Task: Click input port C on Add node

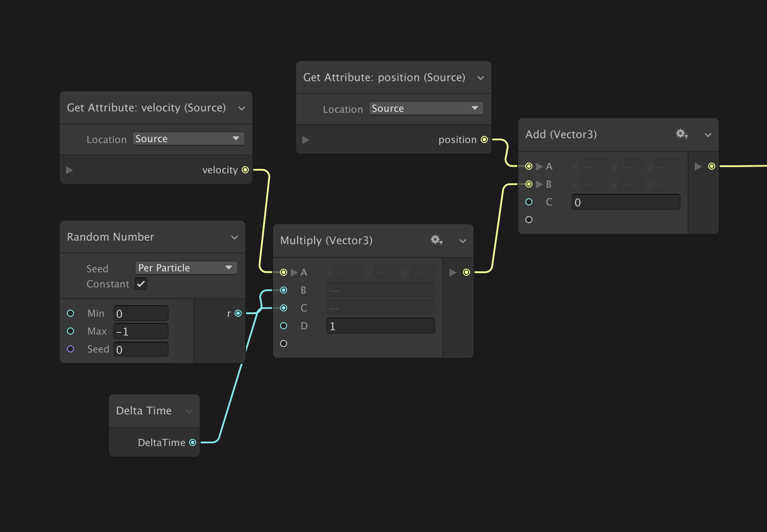Action: click(529, 202)
